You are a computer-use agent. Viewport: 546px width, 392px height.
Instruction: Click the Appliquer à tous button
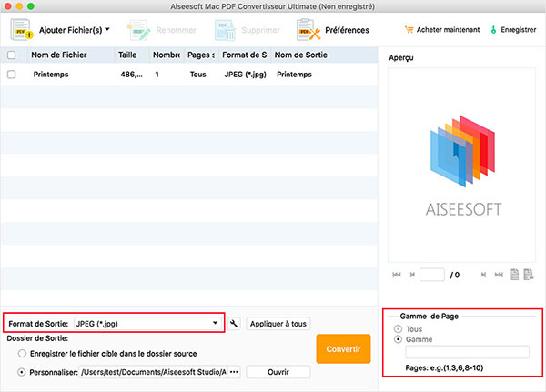tap(278, 323)
